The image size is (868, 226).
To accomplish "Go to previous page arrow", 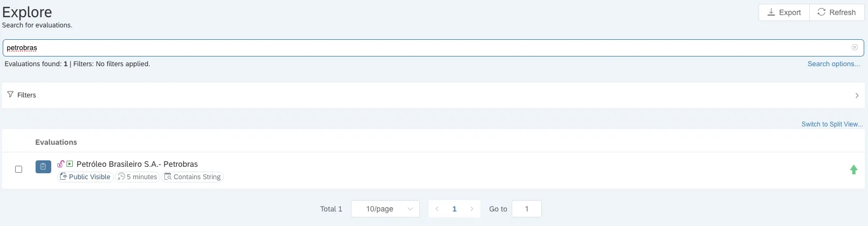I will 437,209.
